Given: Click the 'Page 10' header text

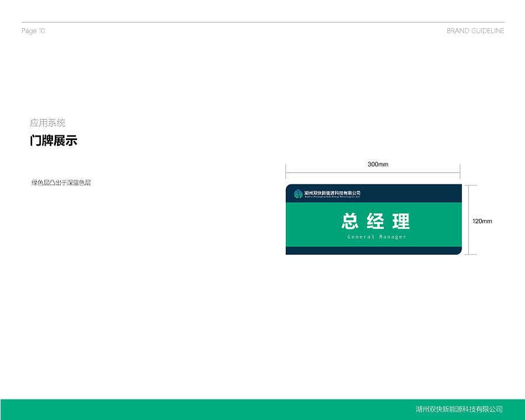Looking at the screenshot, I should pyautogui.click(x=33, y=31).
